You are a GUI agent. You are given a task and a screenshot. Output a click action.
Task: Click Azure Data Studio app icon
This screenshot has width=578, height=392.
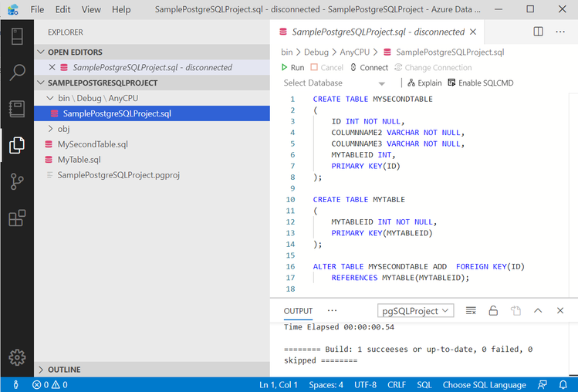coord(13,9)
